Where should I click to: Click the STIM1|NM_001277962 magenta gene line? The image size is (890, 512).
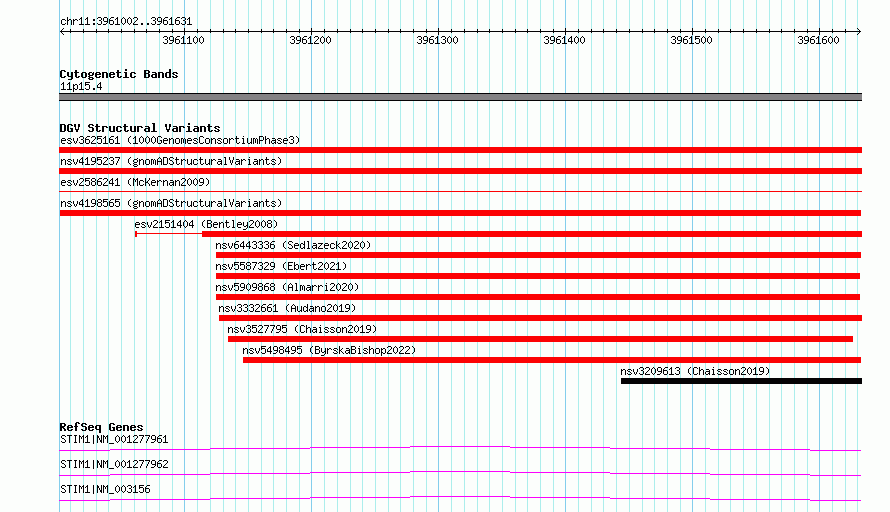pos(460,473)
